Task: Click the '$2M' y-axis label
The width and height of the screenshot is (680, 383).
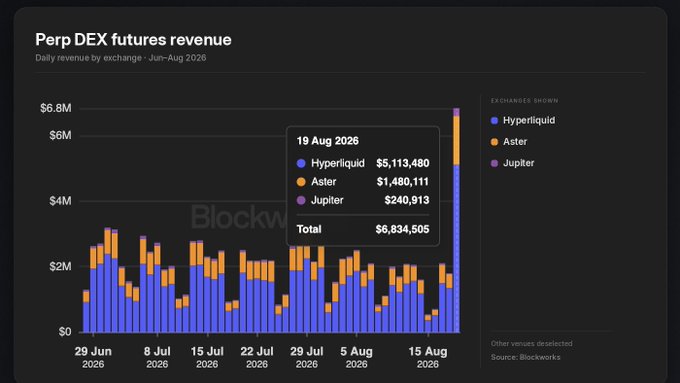Action: 60,266
